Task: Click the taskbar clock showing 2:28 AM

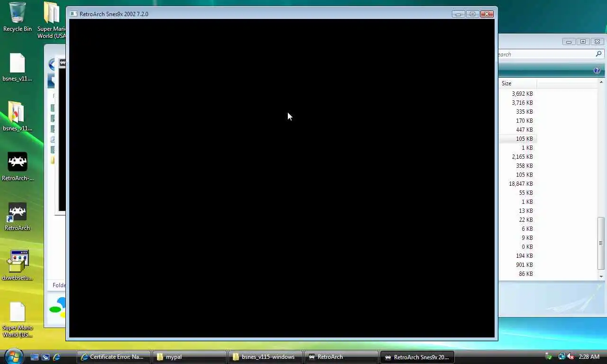Action: (589, 357)
